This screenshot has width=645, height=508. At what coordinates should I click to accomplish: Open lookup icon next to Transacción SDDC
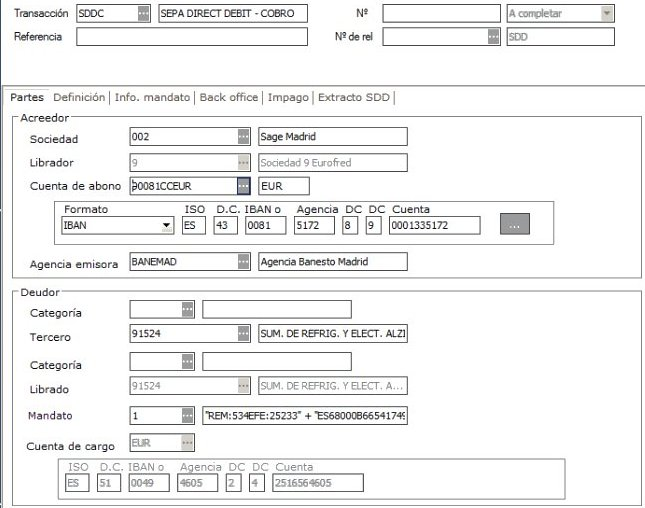coord(143,14)
